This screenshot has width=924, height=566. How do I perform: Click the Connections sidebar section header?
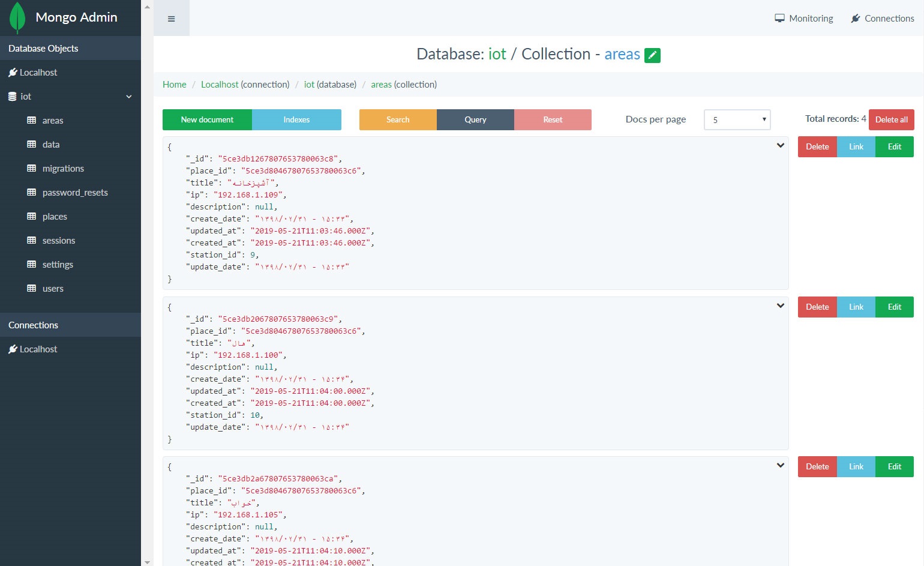pyautogui.click(x=70, y=325)
